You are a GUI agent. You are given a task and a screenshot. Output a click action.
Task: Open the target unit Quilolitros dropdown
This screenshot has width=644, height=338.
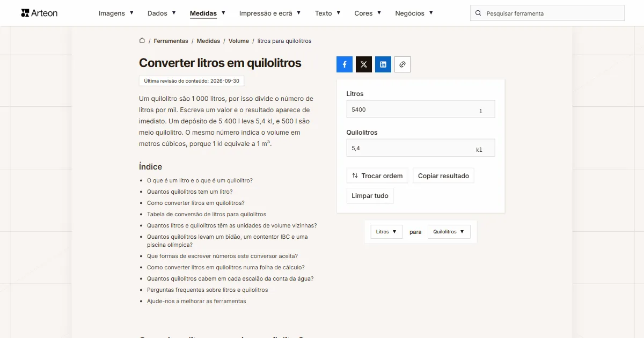pos(449,232)
